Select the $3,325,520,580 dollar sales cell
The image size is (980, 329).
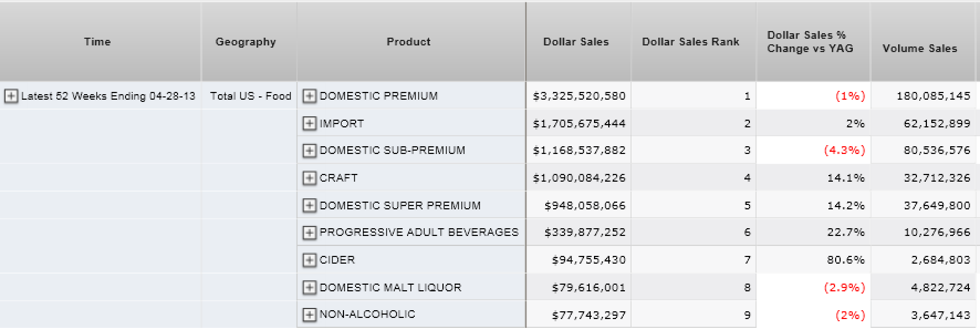click(578, 96)
